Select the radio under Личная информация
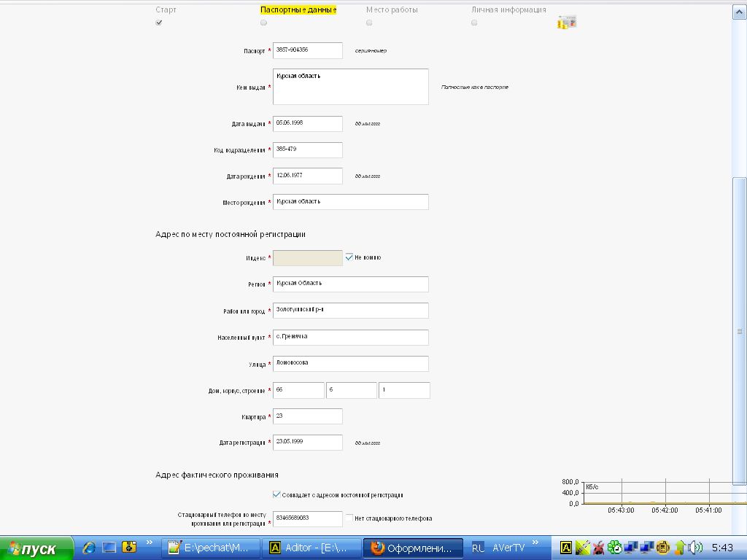 coord(474,23)
